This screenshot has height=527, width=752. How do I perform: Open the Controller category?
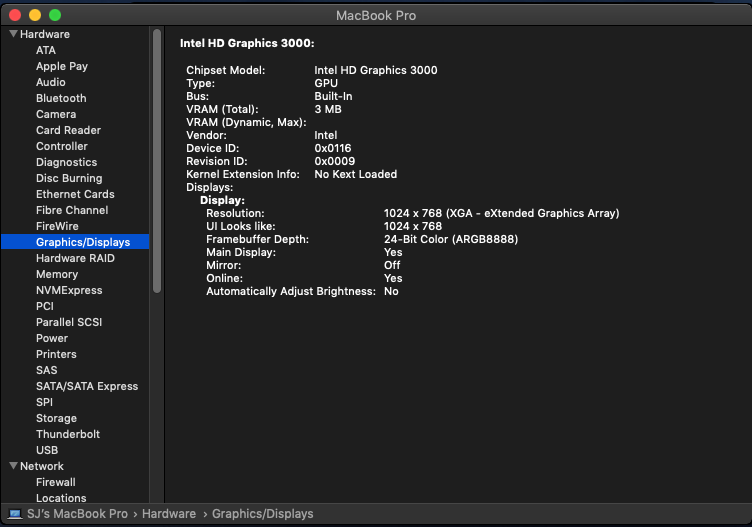coord(62,146)
